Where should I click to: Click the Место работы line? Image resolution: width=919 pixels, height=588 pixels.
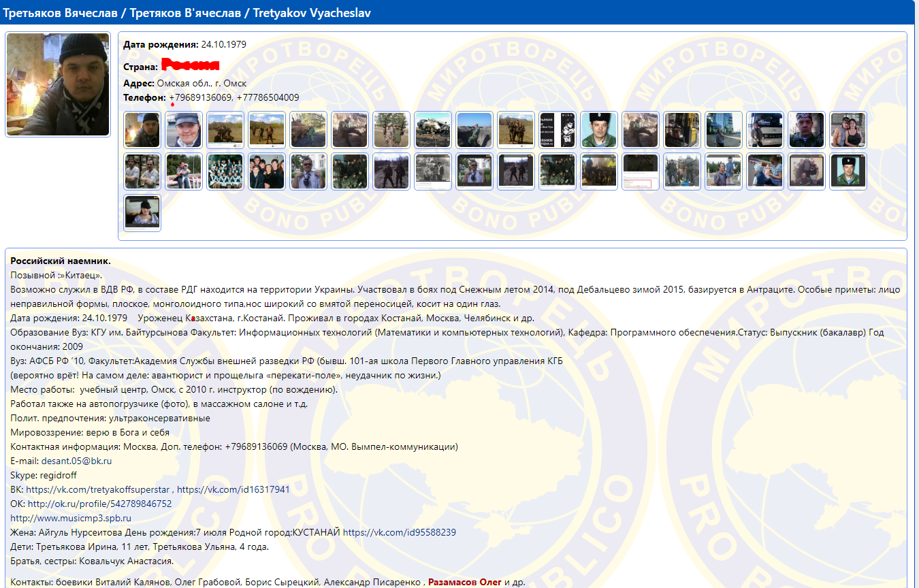tap(174, 389)
